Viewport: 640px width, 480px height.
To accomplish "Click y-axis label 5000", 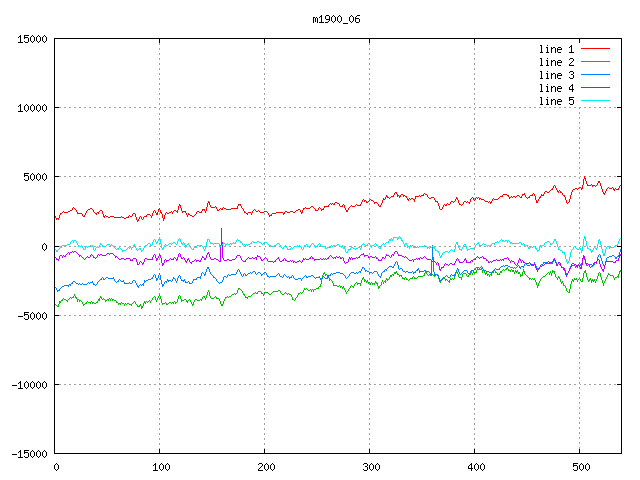I will [36, 177].
